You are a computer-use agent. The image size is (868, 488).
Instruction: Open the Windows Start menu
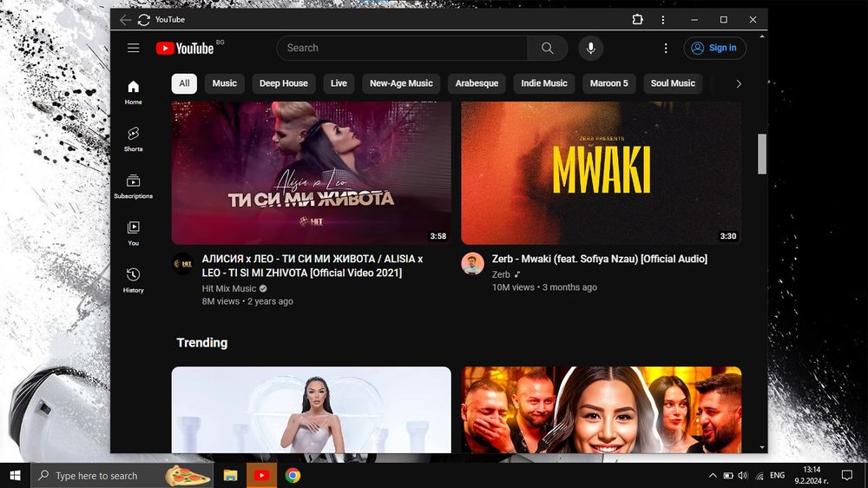tap(15, 476)
